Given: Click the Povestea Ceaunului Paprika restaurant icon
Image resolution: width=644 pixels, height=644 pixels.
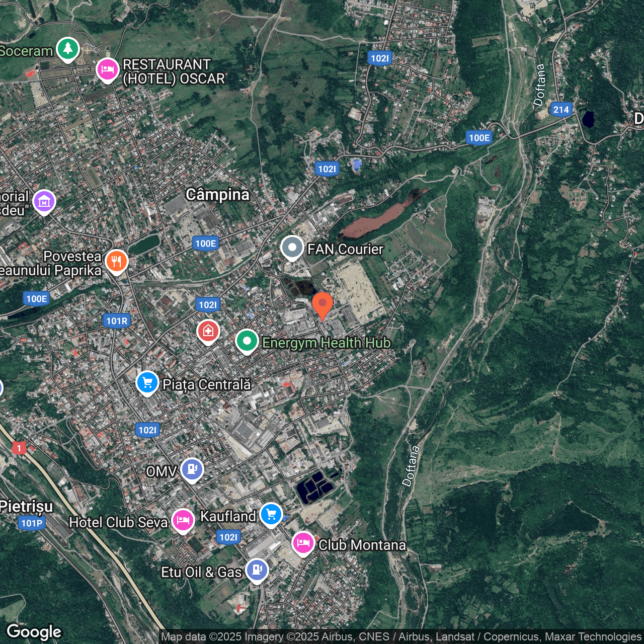Looking at the screenshot, I should coord(116,261).
